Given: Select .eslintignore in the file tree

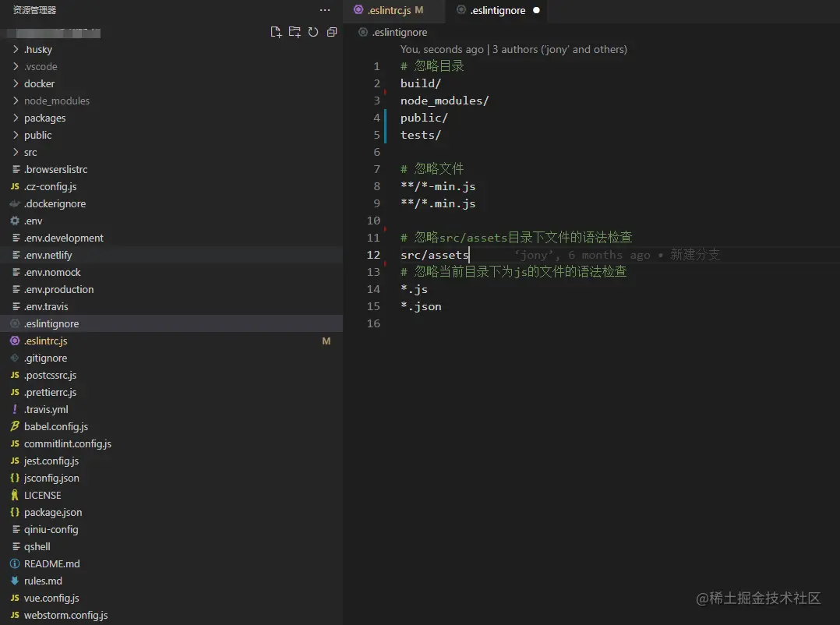Looking at the screenshot, I should [x=171, y=323].
